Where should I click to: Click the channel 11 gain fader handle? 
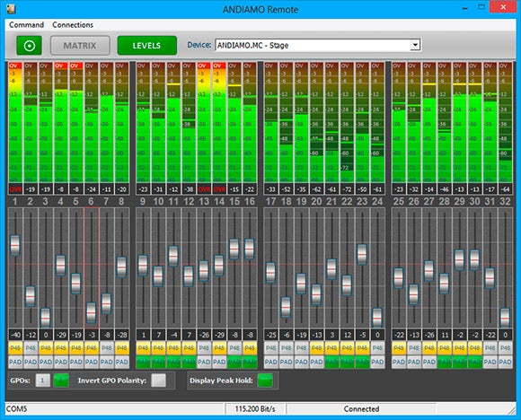[x=173, y=256]
